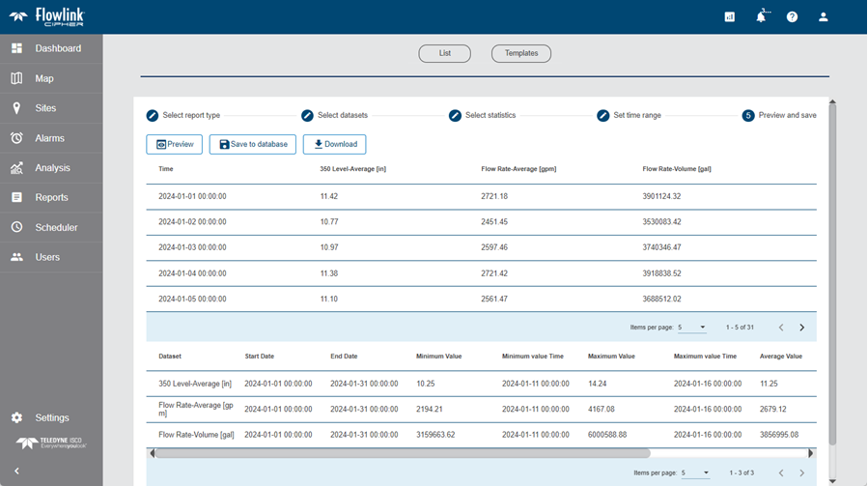This screenshot has height=486, width=868.
Task: Click the horizontal scrollbar of statistics table
Action: [x=402, y=453]
